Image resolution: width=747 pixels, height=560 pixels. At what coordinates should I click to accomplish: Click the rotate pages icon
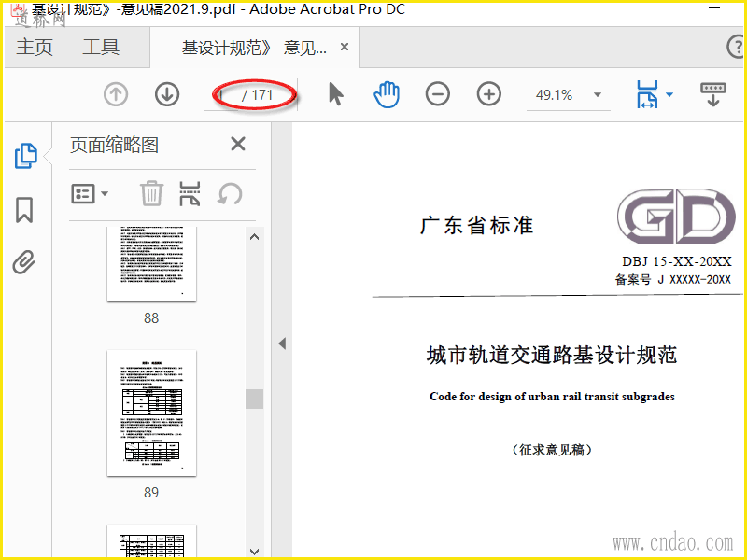coord(230,194)
